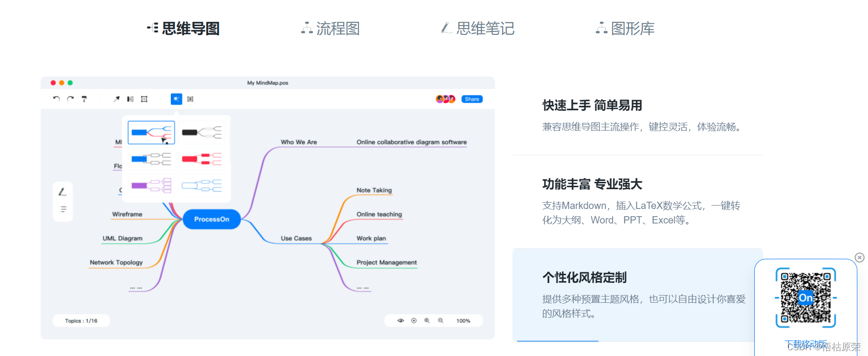Go to the 图形库 tab
Image resolution: width=868 pixels, height=356 pixels.
point(625,29)
